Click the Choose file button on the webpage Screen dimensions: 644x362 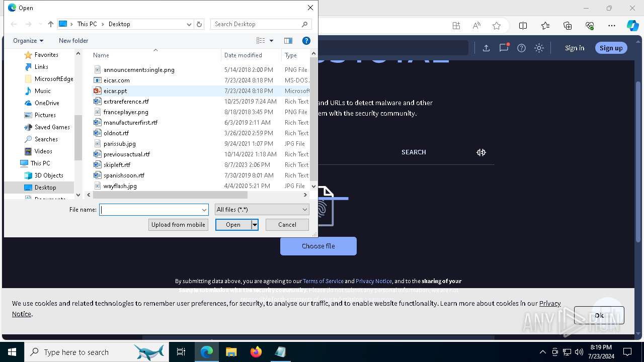pyautogui.click(x=318, y=246)
